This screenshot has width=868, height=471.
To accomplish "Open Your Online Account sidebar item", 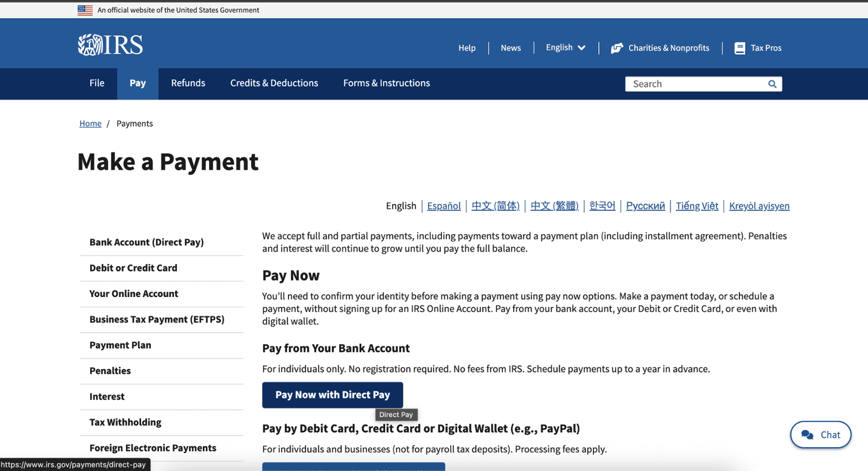I will 162,294.
